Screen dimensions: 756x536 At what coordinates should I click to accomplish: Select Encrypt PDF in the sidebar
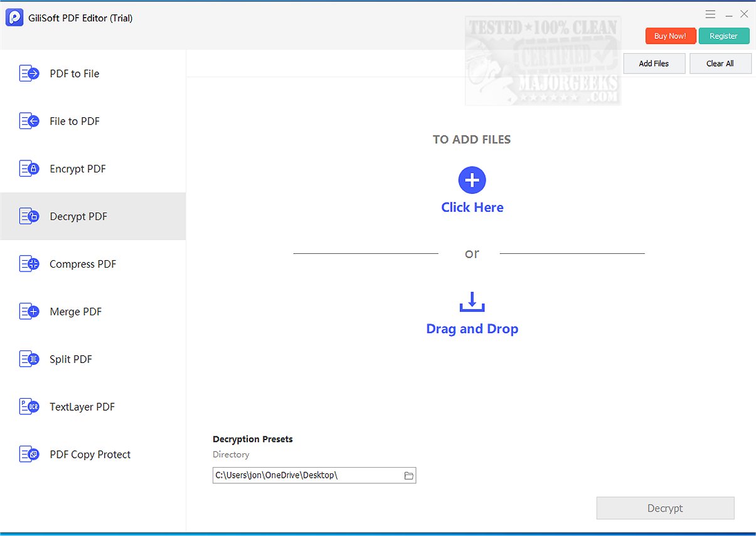pos(93,169)
